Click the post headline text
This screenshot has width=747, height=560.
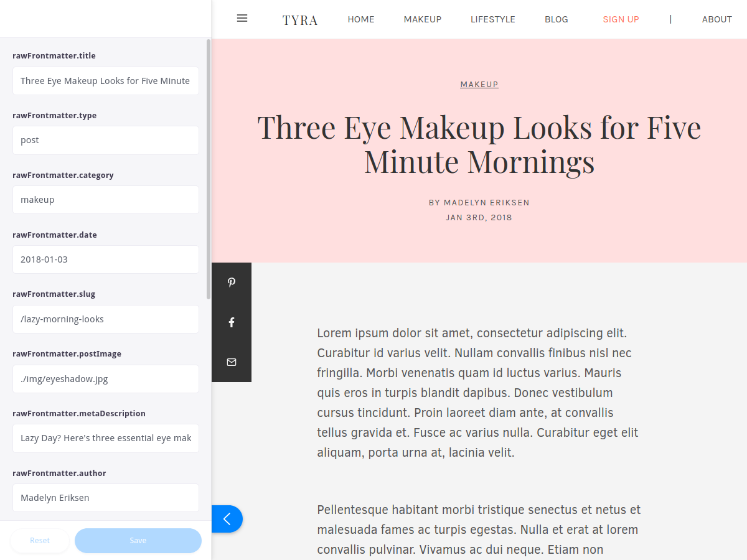click(x=479, y=144)
